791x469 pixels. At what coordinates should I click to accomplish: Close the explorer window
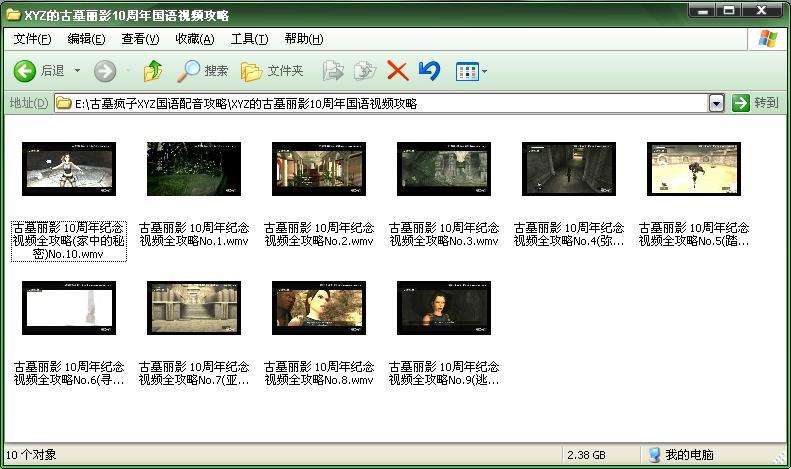tap(762, 11)
